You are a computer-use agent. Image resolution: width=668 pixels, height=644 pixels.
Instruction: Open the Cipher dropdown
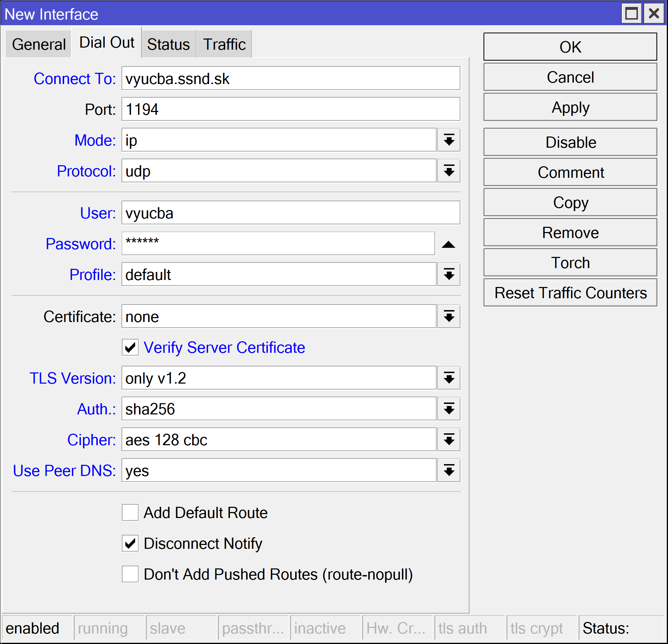pos(448,440)
